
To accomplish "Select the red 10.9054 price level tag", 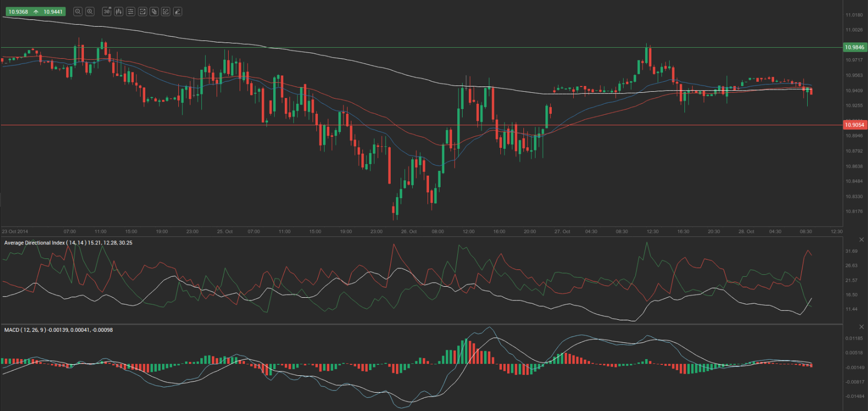I will tap(854, 125).
